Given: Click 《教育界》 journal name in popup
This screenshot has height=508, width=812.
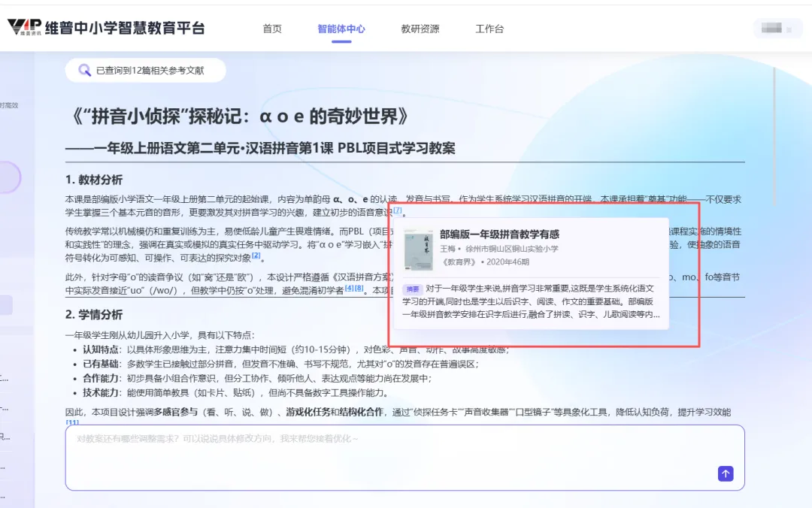Looking at the screenshot, I should (x=458, y=262).
